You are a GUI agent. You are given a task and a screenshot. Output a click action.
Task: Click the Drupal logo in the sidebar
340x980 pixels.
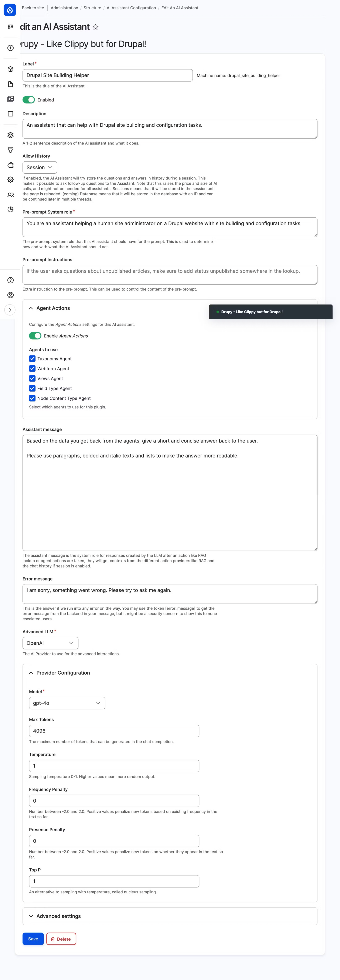[10, 10]
